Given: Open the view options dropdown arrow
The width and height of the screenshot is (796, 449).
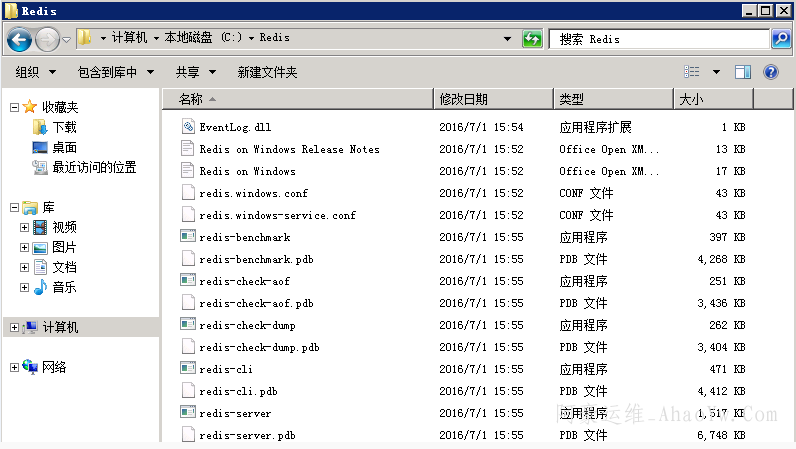Looking at the screenshot, I should (x=716, y=72).
